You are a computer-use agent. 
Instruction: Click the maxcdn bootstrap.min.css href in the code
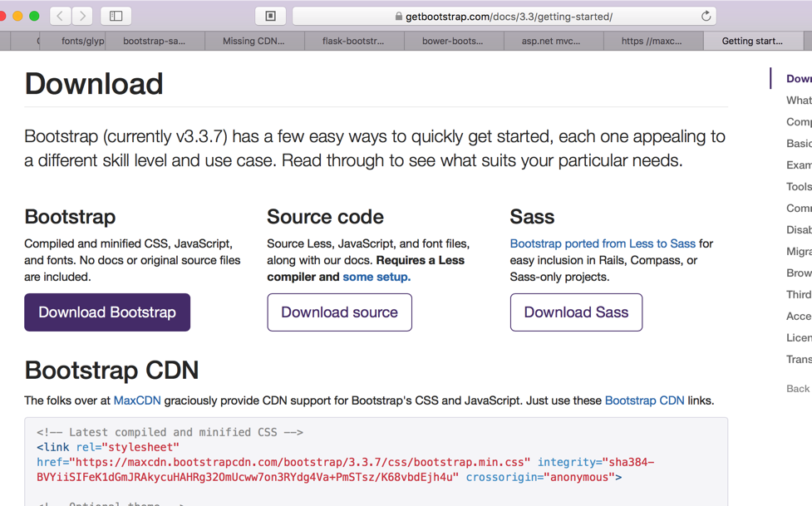(x=283, y=463)
